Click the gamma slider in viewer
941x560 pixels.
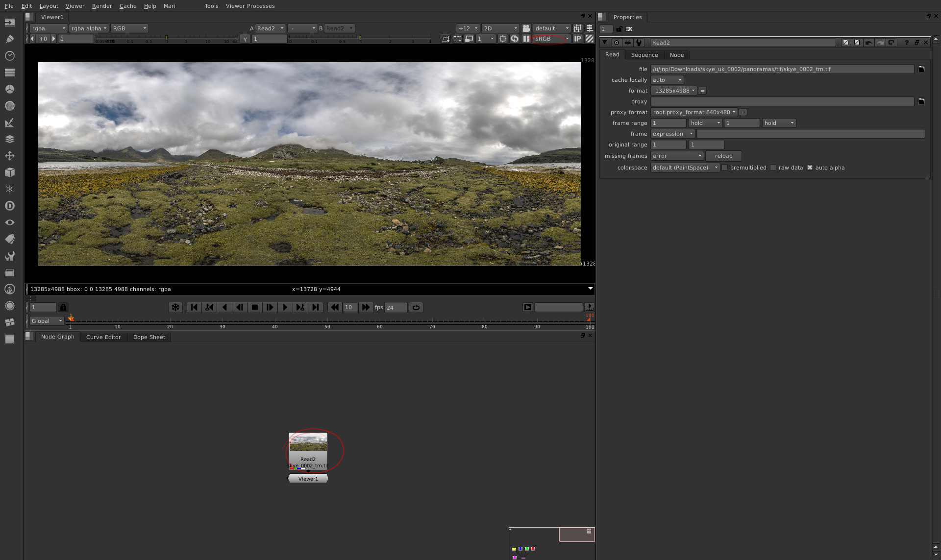click(x=360, y=38)
